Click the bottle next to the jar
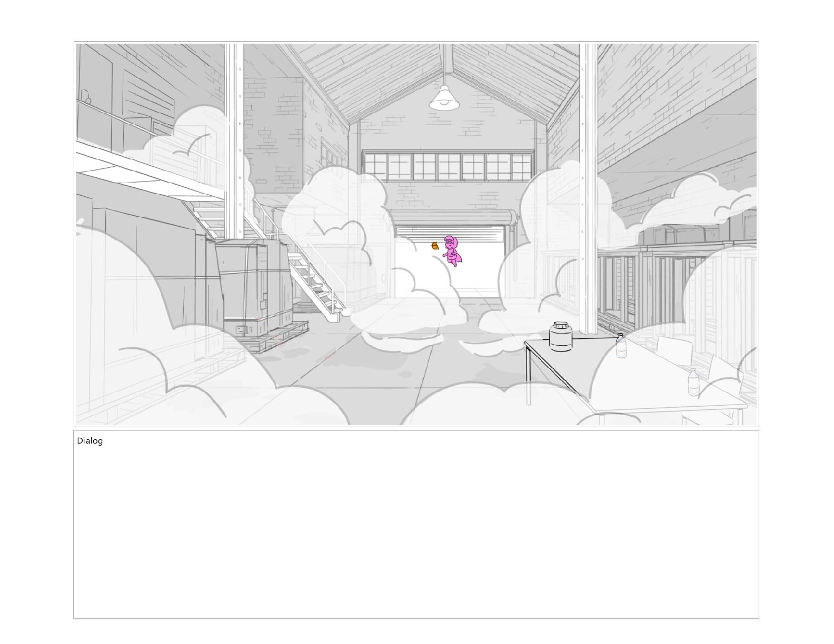Image resolution: width=834 pixels, height=644 pixels. [x=620, y=346]
